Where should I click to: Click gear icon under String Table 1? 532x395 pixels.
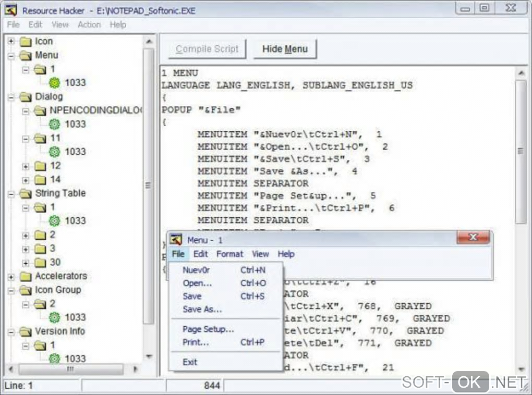(x=54, y=221)
